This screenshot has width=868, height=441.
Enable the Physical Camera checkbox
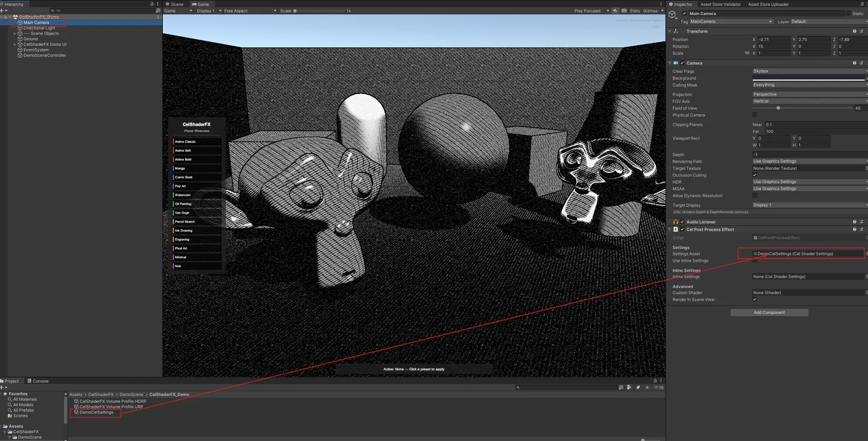755,115
